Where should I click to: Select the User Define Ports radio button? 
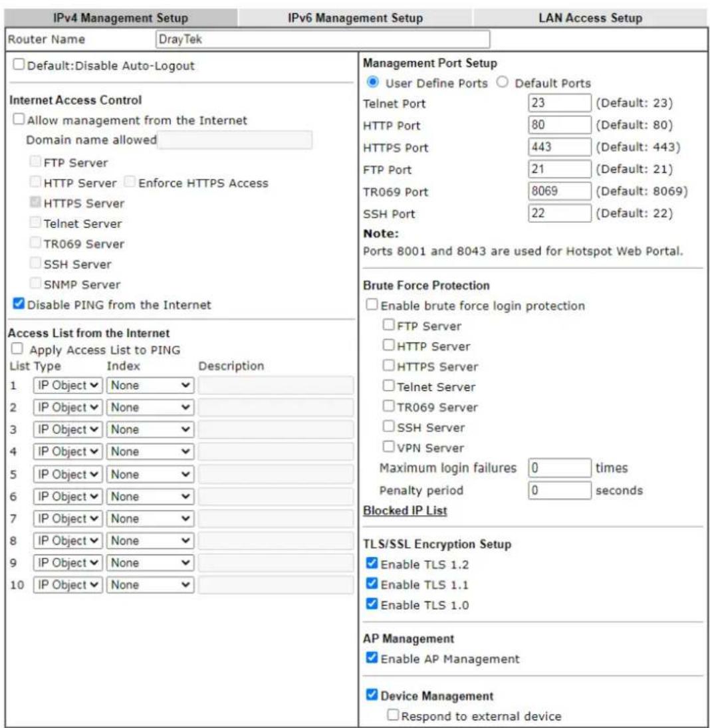pos(372,82)
